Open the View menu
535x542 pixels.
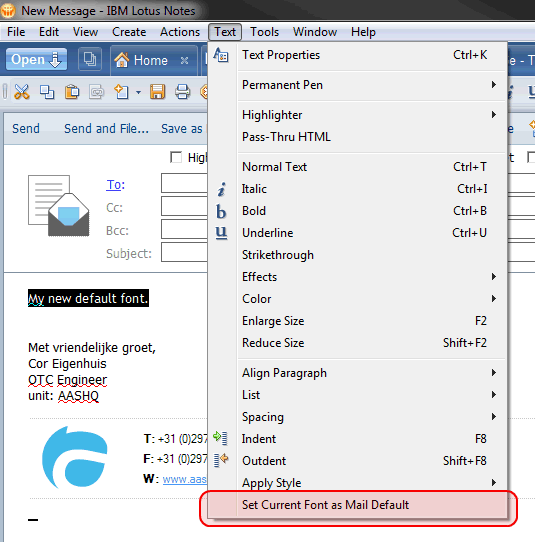tap(85, 32)
